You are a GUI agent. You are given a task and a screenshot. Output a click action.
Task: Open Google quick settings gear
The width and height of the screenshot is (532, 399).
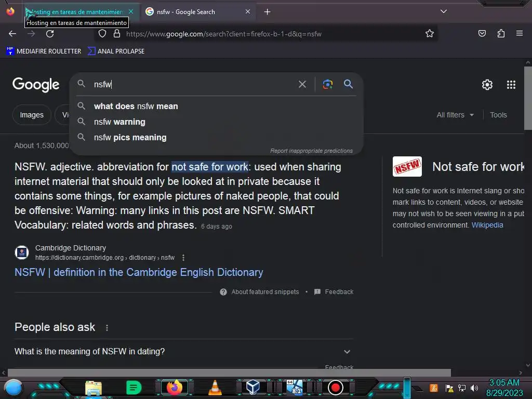(x=487, y=85)
